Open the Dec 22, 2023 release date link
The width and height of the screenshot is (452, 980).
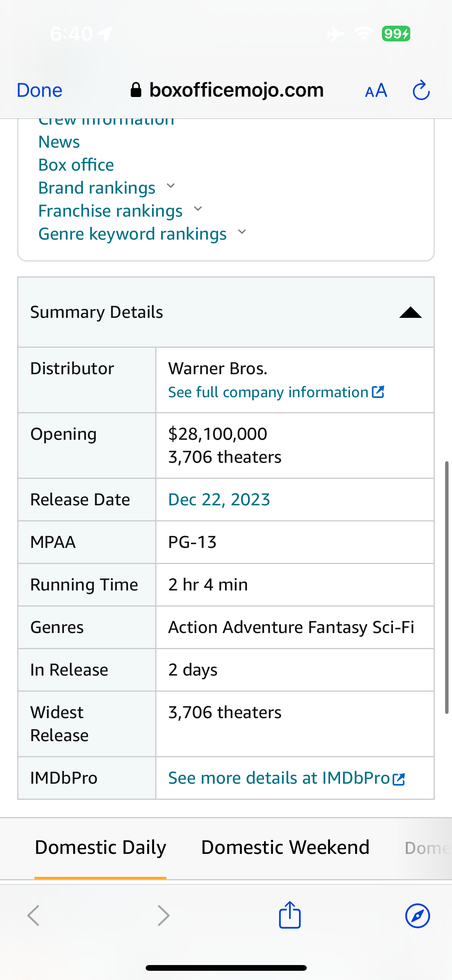(x=219, y=500)
